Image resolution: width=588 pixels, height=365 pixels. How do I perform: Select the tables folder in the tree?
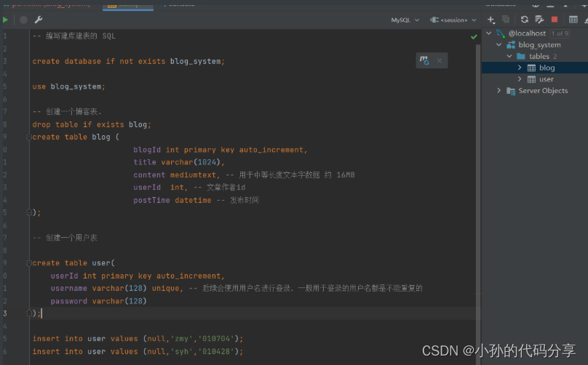point(539,56)
